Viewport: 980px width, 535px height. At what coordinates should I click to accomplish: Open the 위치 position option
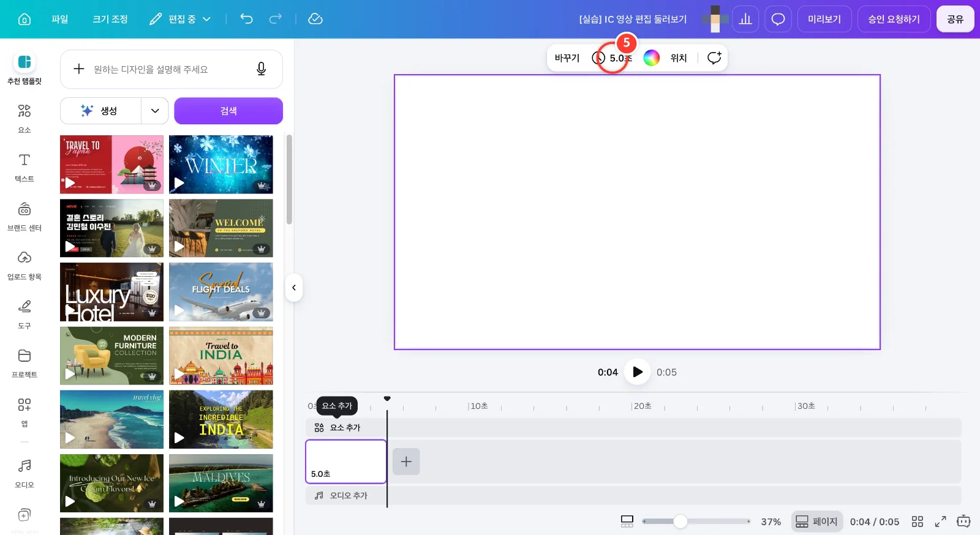[679, 58]
